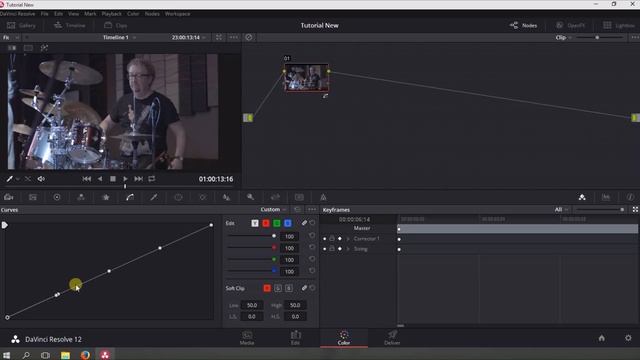
Task: Switch to the Deliver page
Action: 392,338
